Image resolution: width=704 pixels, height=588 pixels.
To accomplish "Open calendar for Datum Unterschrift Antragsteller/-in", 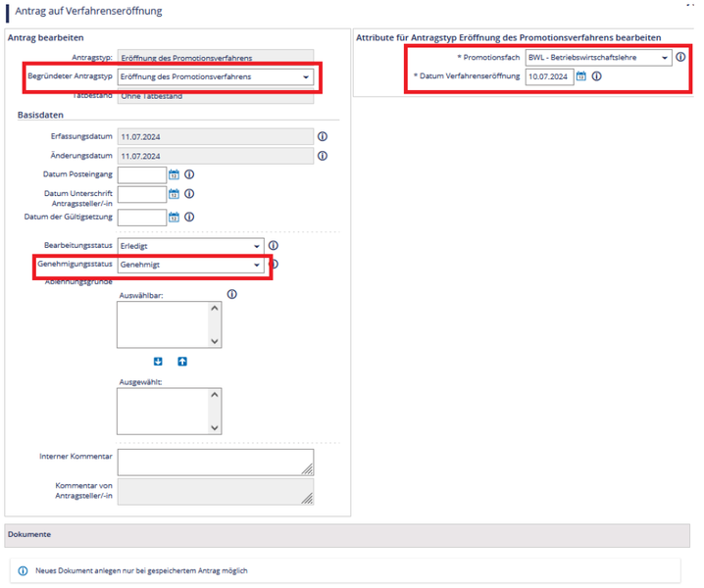I will [x=175, y=195].
